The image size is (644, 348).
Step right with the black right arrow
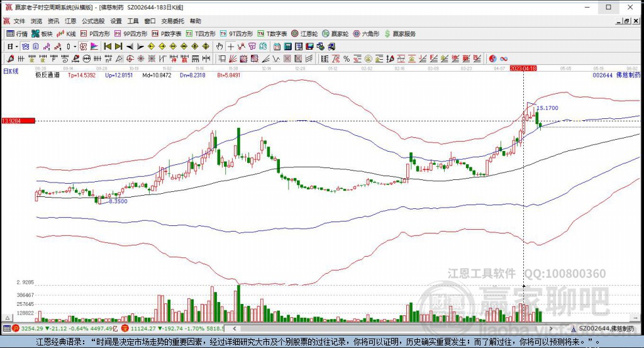coord(140,47)
